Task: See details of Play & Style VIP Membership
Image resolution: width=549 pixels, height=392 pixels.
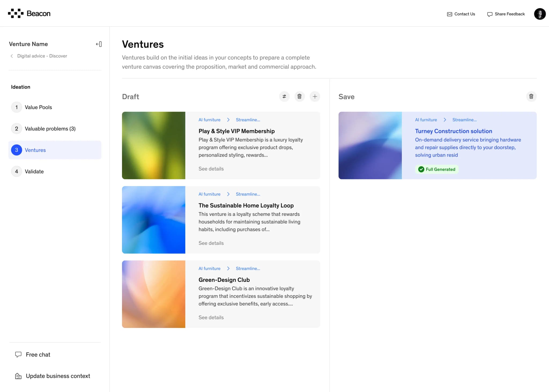Action: coord(211,169)
